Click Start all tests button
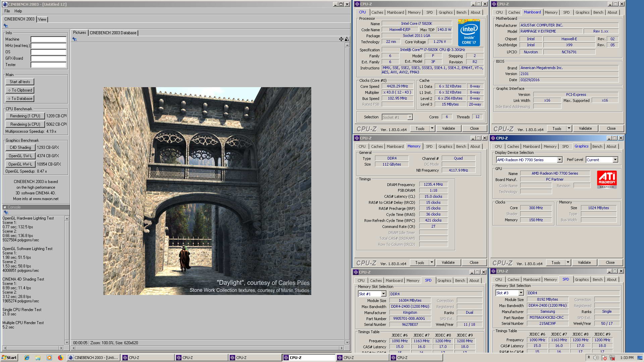644x362 pixels. 20,82
